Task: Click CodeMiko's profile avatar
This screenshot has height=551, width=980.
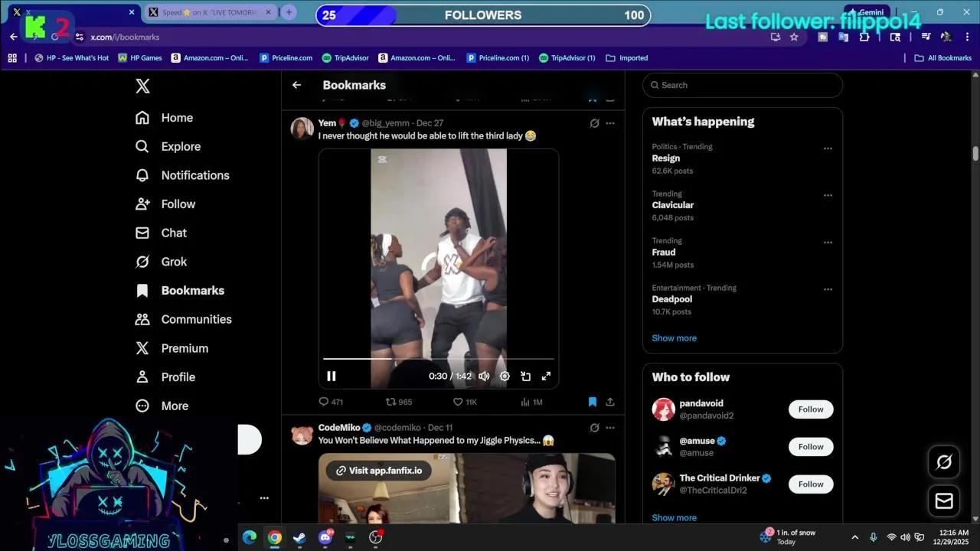Action: tap(302, 434)
